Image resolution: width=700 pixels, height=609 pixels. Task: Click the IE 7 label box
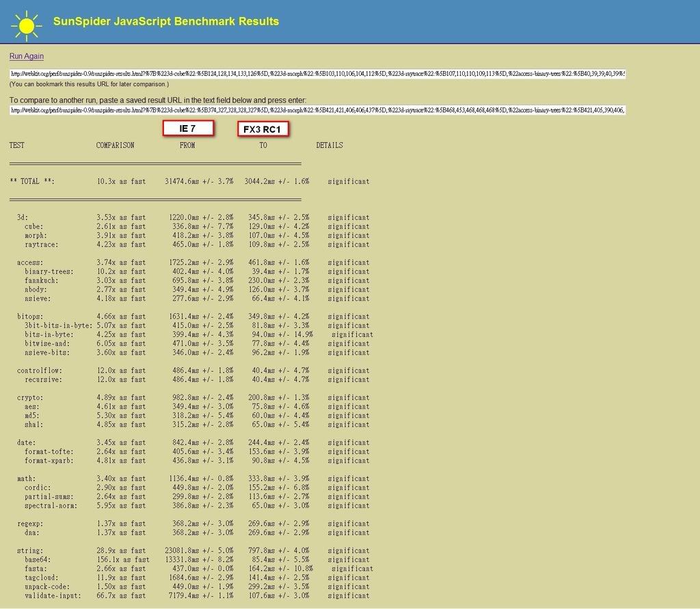coord(188,128)
